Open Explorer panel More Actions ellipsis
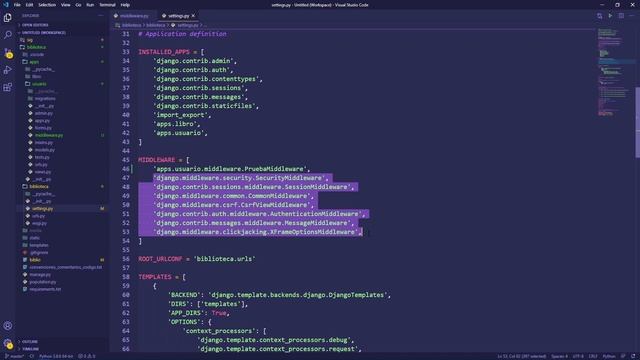The height and width of the screenshot is (360, 640). 100,16
